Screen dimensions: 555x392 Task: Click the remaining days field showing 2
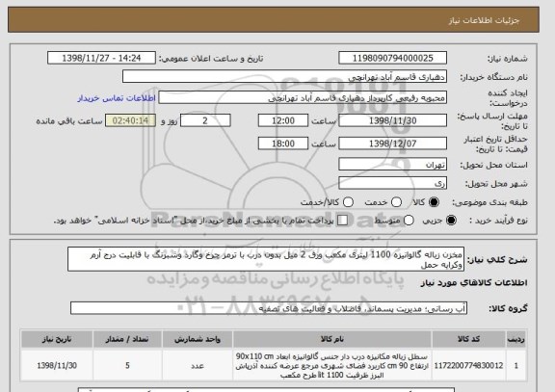(x=205, y=120)
